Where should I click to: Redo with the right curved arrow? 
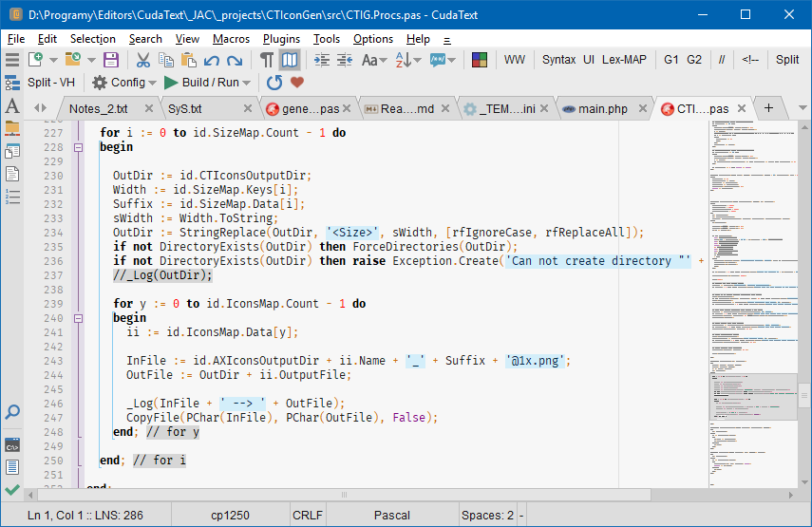click(235, 60)
